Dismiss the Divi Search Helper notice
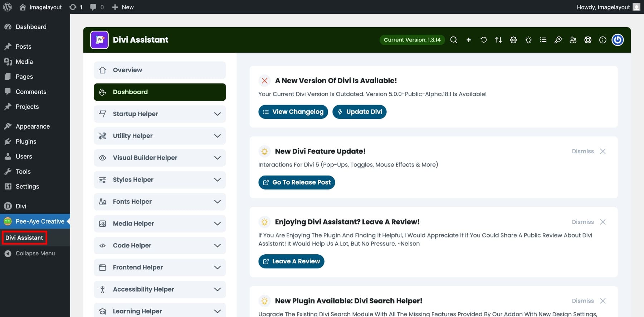The image size is (644, 317). [589, 301]
